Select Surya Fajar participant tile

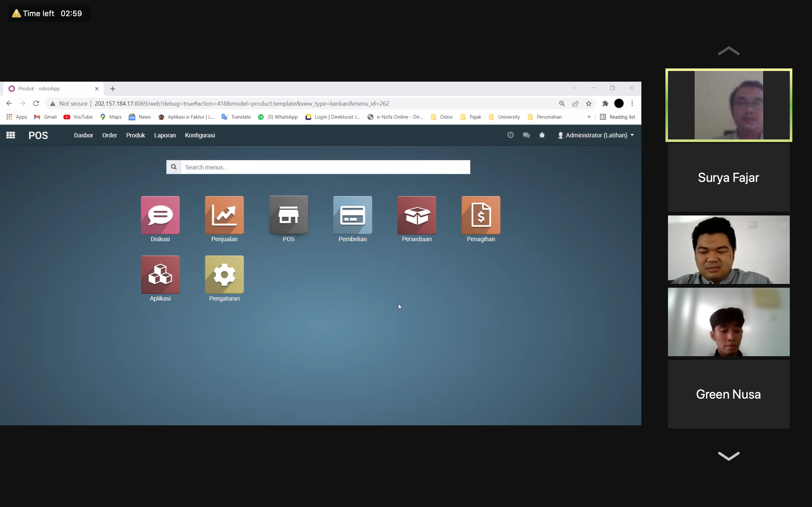pos(728,177)
